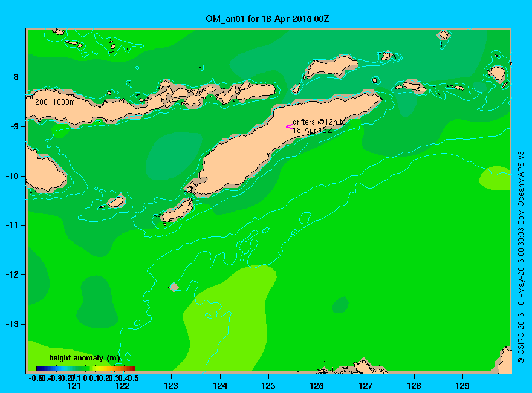Viewport: 532px width, 393px height.
Task: Click the longitude label '121'
Action: pyautogui.click(x=74, y=386)
